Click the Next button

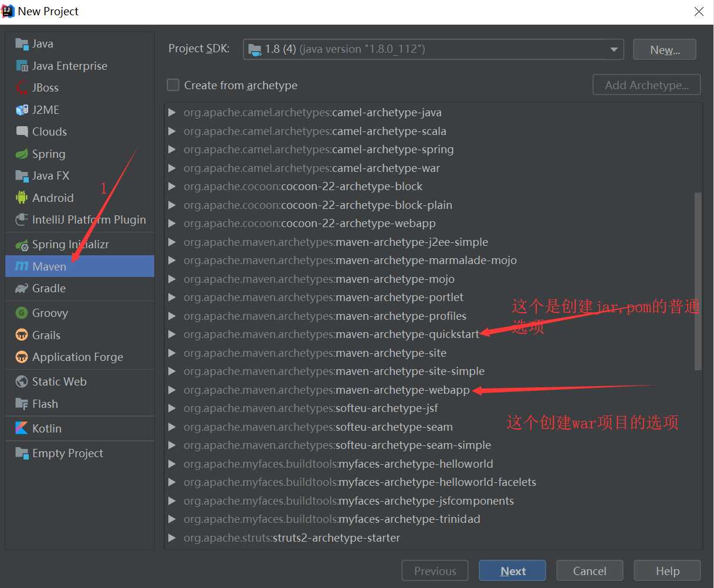click(512, 571)
